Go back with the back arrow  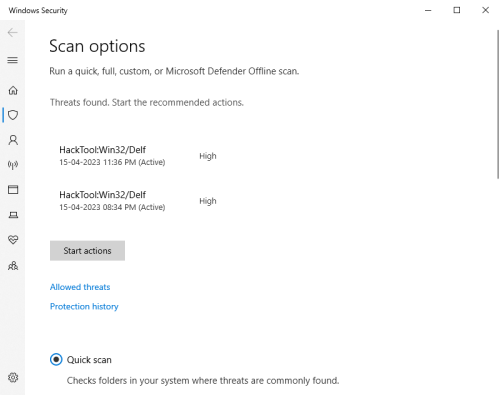point(13,32)
